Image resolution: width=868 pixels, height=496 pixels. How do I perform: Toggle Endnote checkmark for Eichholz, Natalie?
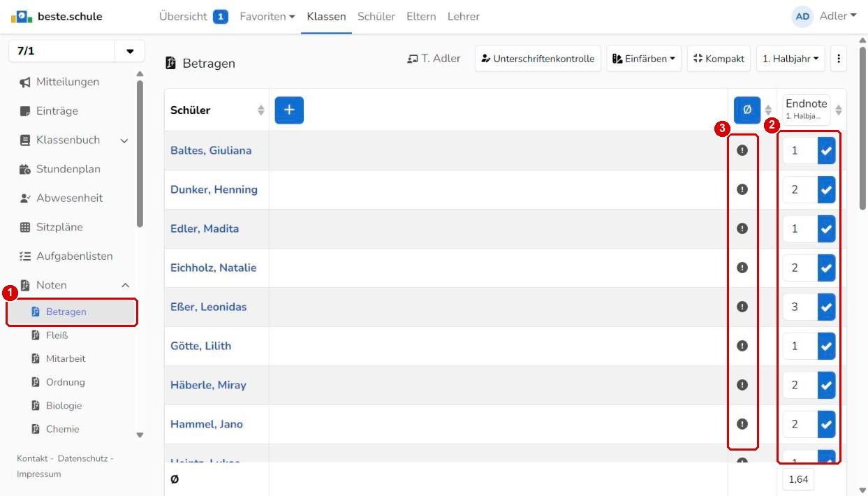(x=826, y=268)
